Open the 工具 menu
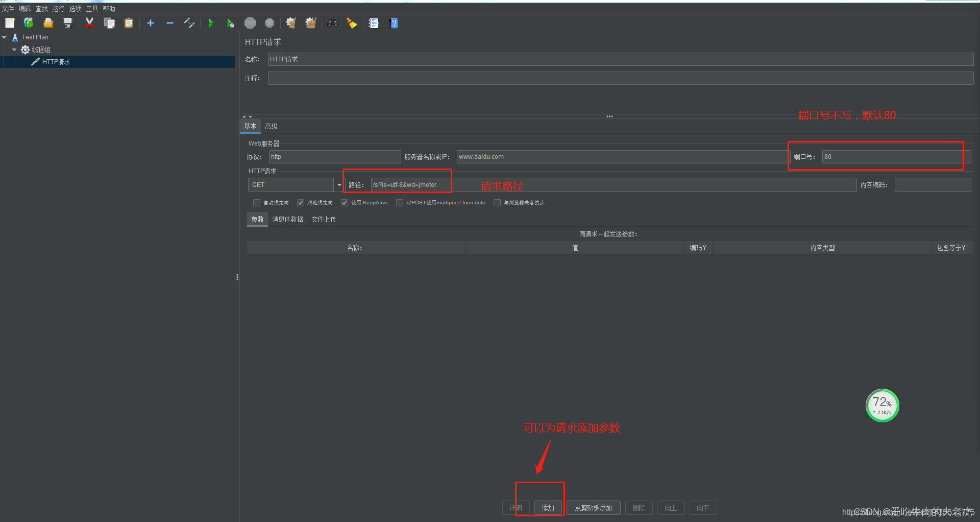980x522 pixels. tap(92, 9)
